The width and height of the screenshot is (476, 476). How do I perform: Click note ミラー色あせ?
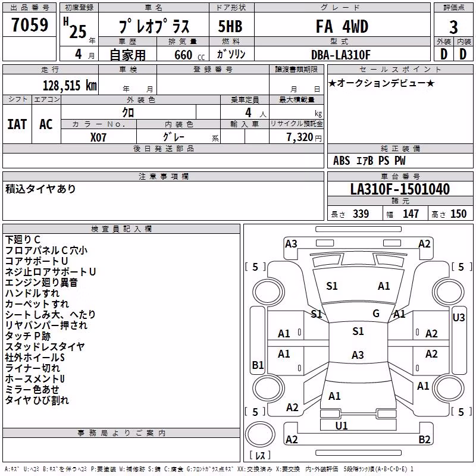pos(32,389)
